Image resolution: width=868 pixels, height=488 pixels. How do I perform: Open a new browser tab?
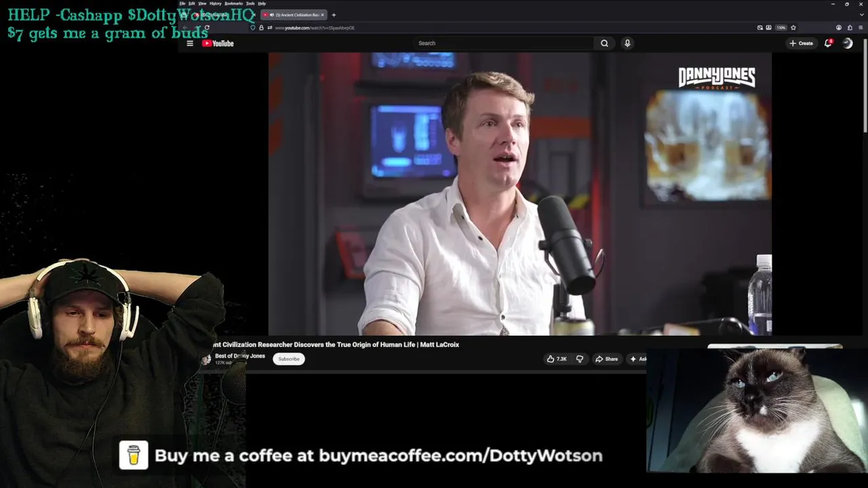tap(334, 15)
